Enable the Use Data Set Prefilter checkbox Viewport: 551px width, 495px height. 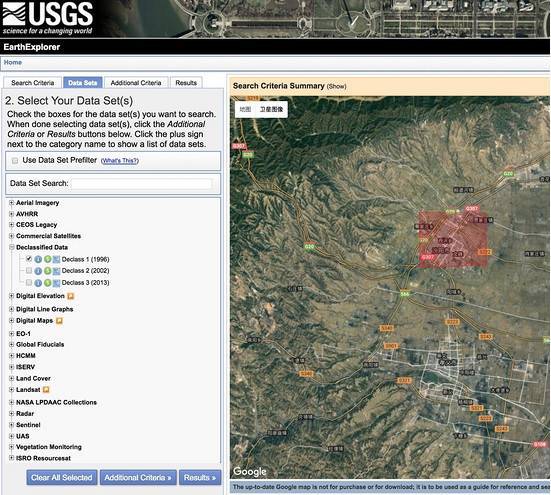coord(15,161)
